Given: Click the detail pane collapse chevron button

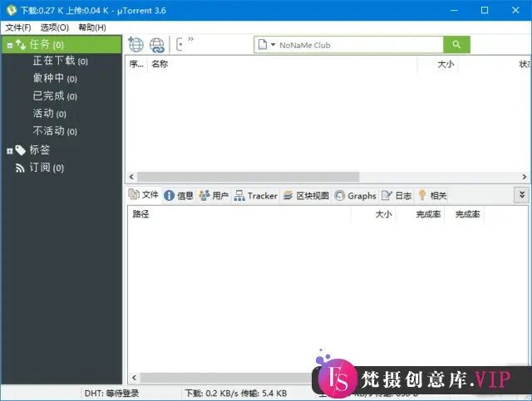Looking at the screenshot, I should click(522, 195).
